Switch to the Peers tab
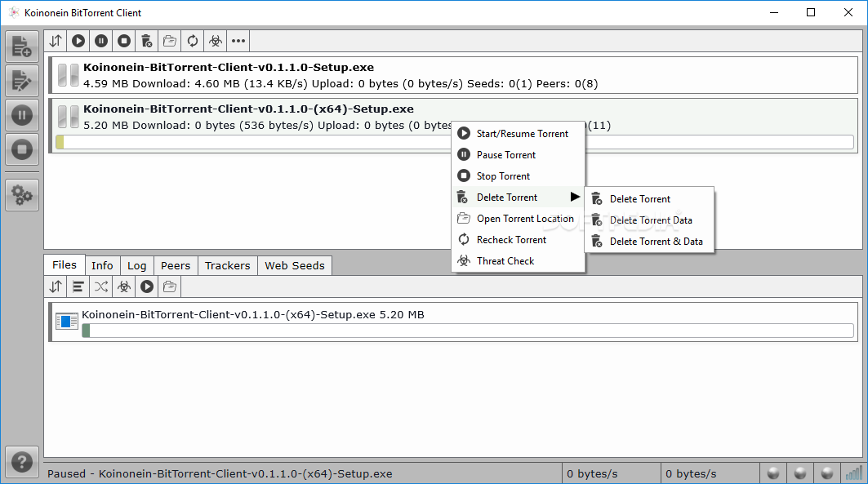The width and height of the screenshot is (868, 484). point(176,265)
